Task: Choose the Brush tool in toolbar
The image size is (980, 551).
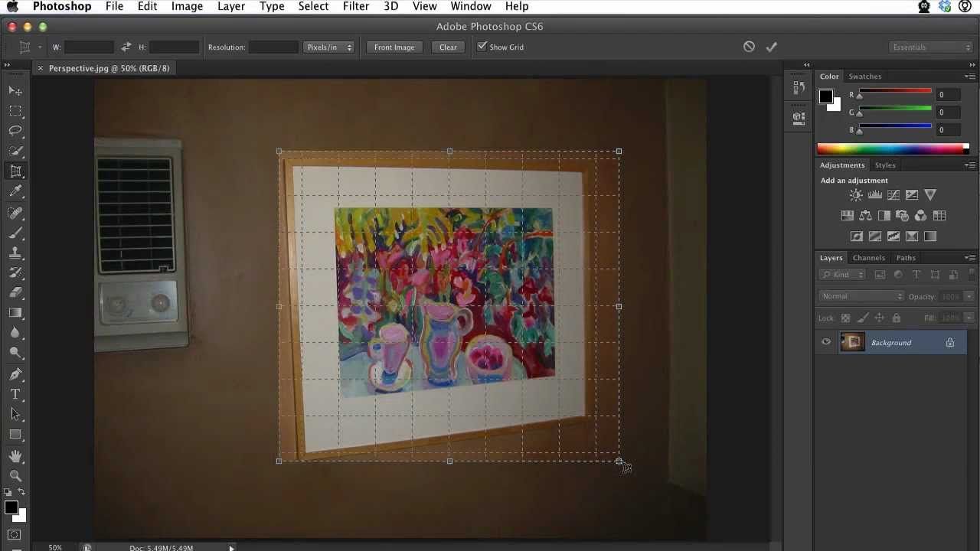Action: coord(15,233)
